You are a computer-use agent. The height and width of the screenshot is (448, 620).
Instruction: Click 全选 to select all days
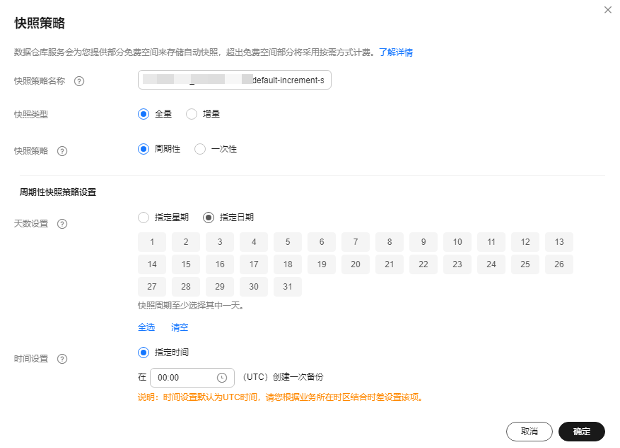pos(146,327)
